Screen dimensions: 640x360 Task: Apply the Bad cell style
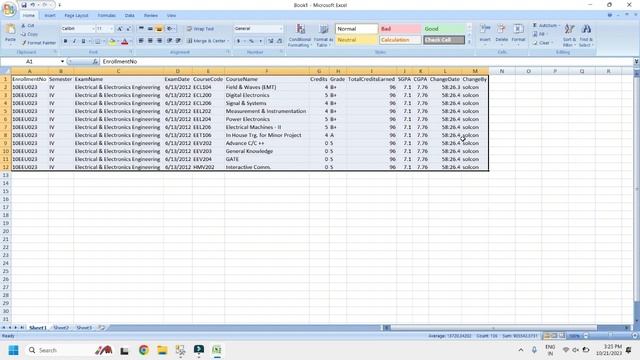[x=400, y=29]
